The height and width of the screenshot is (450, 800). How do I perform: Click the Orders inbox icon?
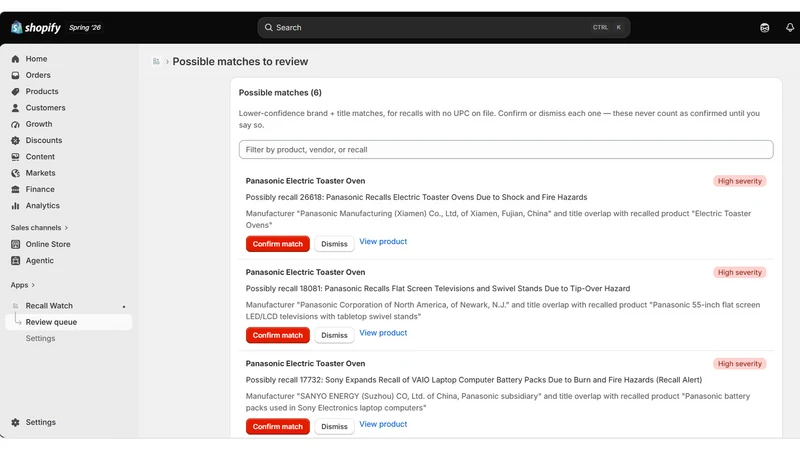pos(15,75)
